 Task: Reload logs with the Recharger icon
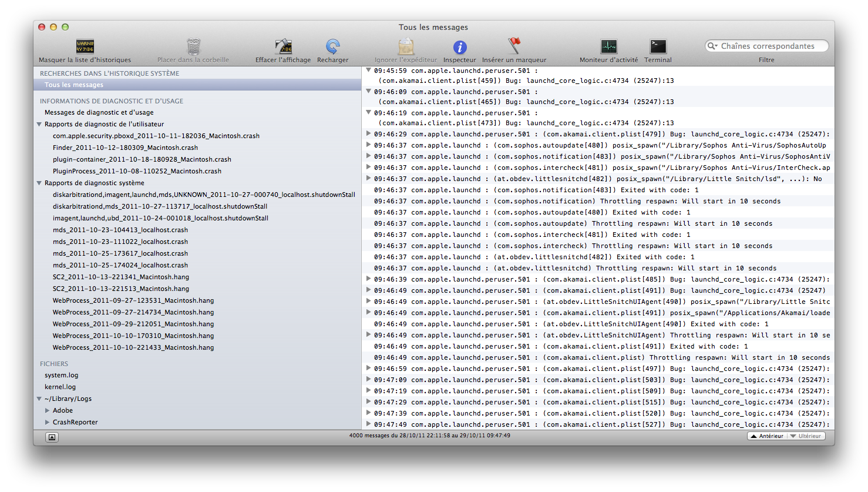pyautogui.click(x=333, y=46)
